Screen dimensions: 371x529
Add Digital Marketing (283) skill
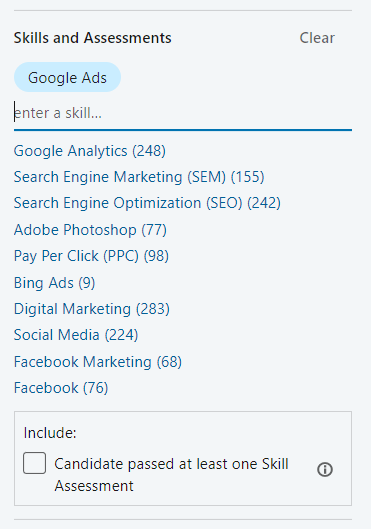pyautogui.click(x=92, y=309)
